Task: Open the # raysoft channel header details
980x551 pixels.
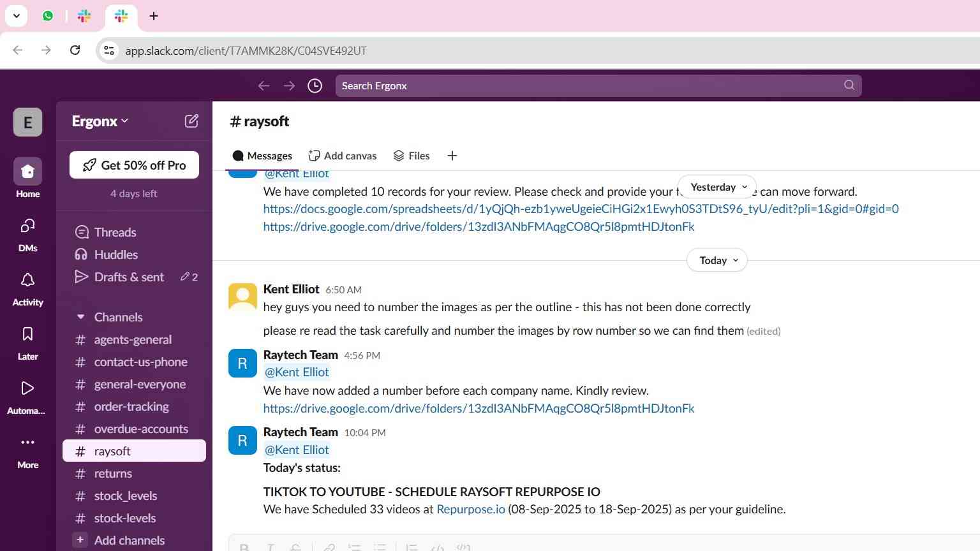Action: 259,121
